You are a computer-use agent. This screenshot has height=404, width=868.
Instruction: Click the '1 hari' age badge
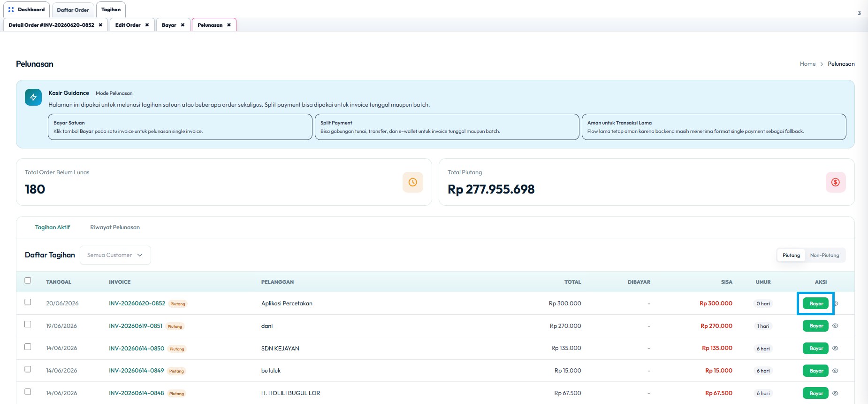763,326
